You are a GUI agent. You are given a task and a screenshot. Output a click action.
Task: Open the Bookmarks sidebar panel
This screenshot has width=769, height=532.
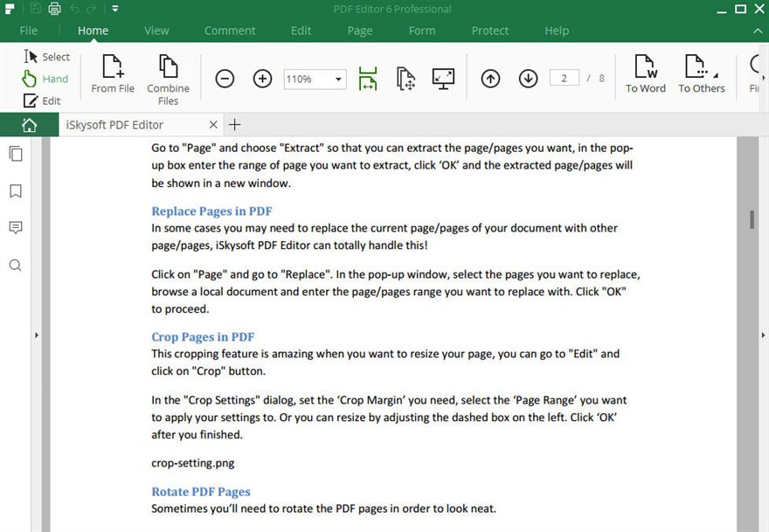coord(15,191)
